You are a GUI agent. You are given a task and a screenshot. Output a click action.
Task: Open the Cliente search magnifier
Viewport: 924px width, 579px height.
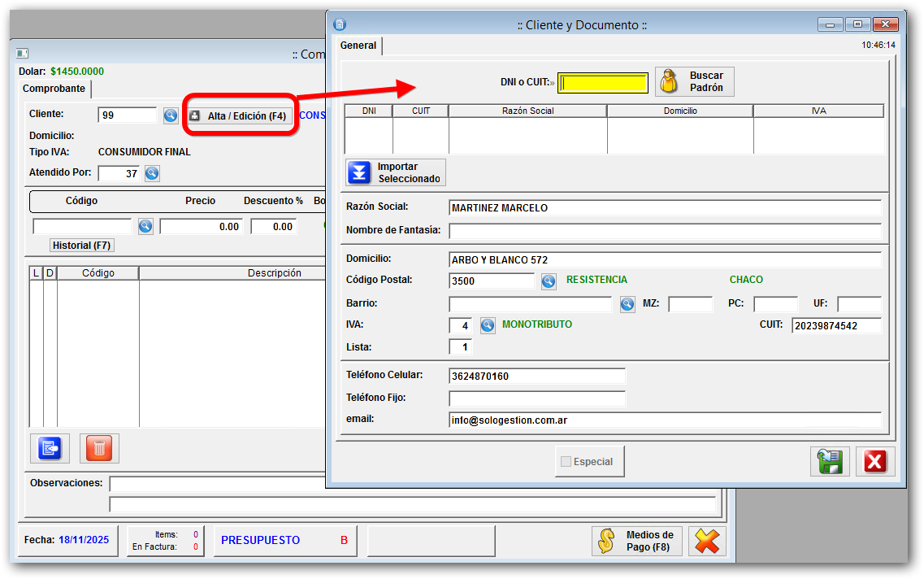(171, 115)
